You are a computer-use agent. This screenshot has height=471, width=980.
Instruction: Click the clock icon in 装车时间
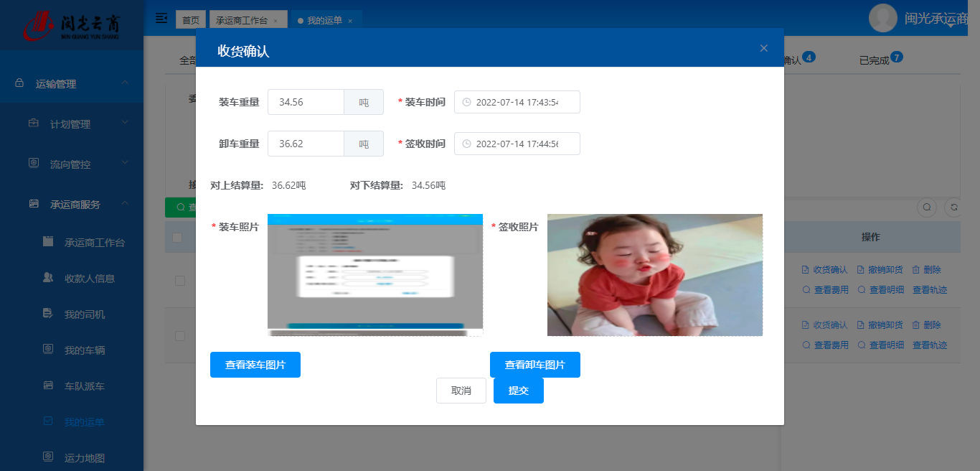click(466, 103)
